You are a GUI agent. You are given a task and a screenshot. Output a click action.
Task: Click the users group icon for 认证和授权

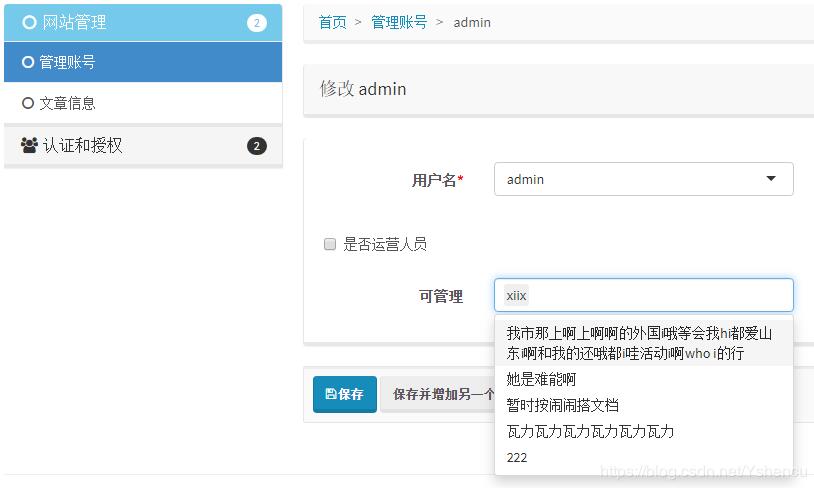[29, 146]
